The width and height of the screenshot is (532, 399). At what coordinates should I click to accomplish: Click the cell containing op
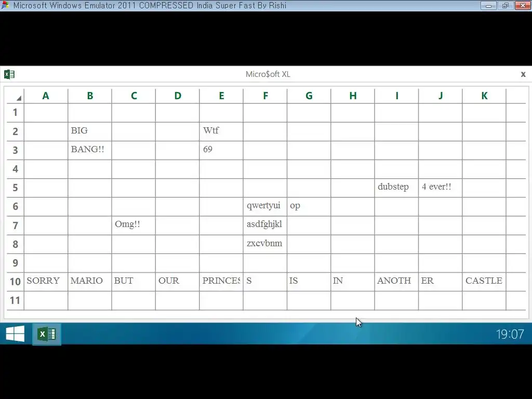[309, 207]
